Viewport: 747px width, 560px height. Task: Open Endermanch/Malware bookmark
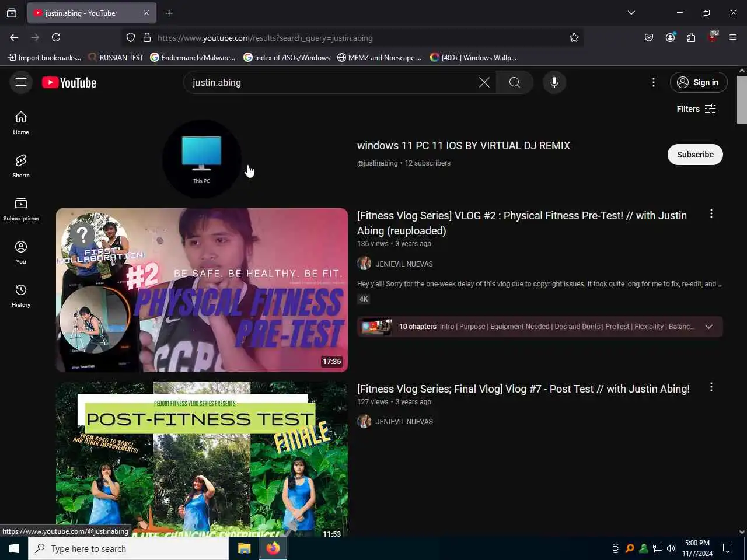[x=193, y=57]
